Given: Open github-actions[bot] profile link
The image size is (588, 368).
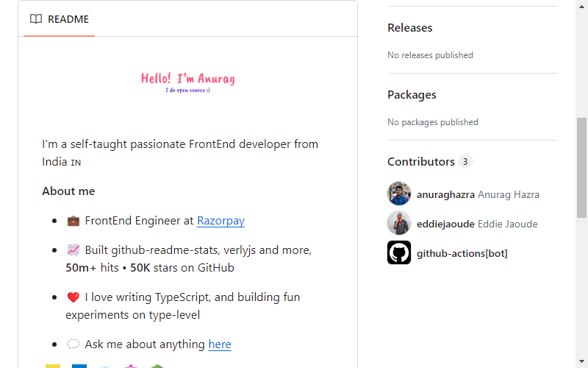Looking at the screenshot, I should click(x=462, y=253).
